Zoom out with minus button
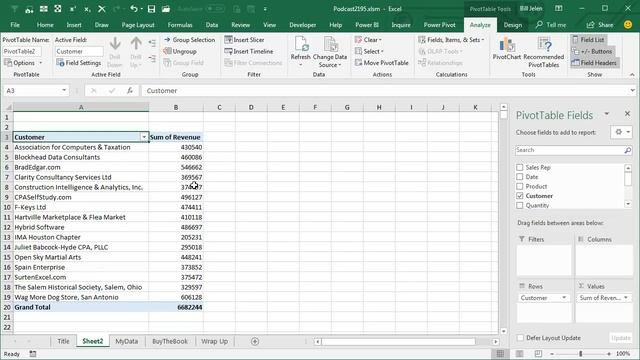 pos(552,354)
